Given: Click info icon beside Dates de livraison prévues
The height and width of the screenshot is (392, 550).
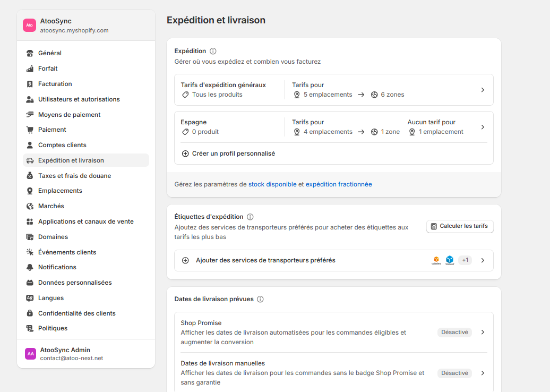Looking at the screenshot, I should 260,300.
